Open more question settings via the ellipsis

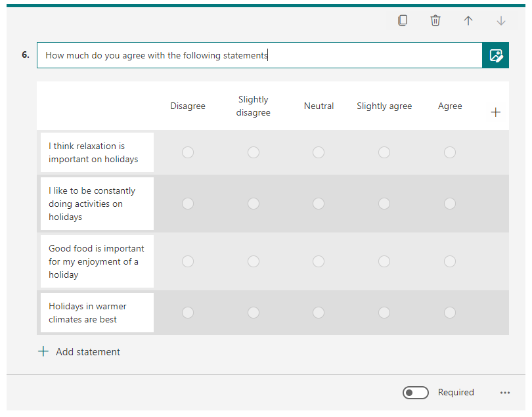pos(505,392)
